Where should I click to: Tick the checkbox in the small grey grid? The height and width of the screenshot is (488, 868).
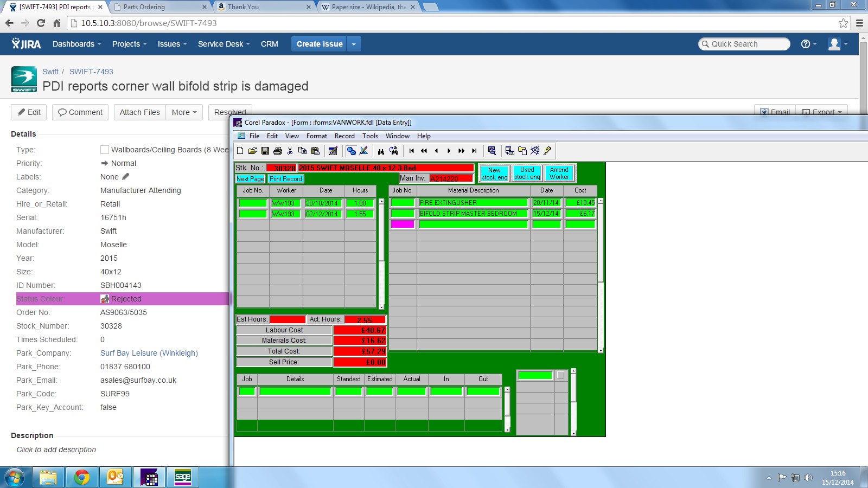pos(560,375)
